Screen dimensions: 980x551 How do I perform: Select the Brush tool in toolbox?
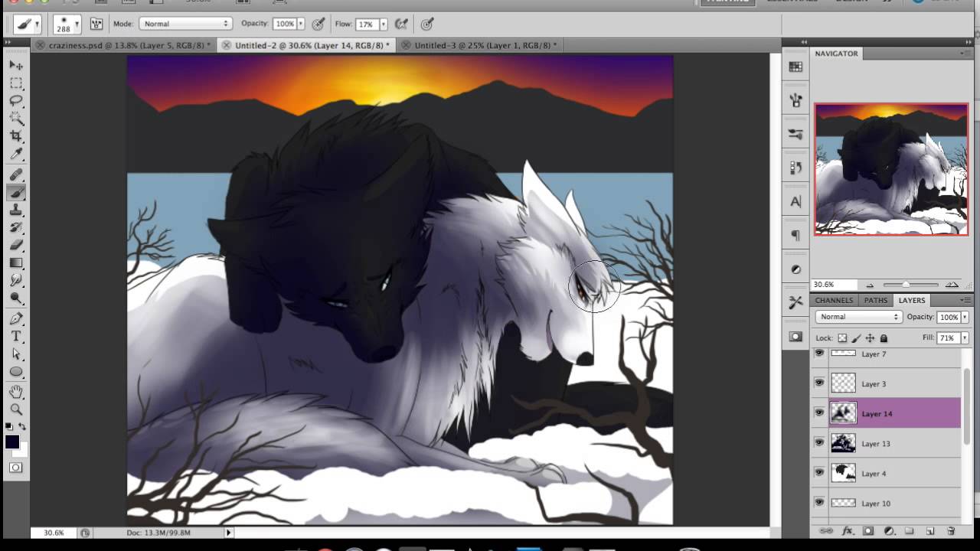[x=16, y=193]
